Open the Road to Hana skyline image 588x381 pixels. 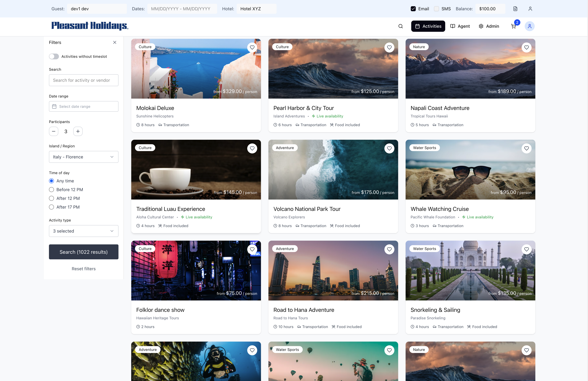[x=333, y=271]
